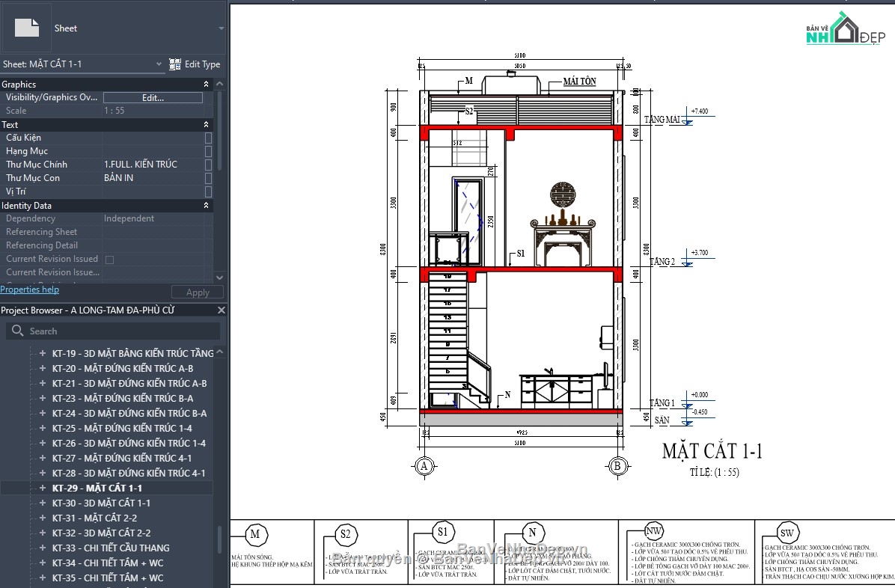The image size is (895, 588).
Task: Click the M tag circle in the legend
Action: pos(255,535)
